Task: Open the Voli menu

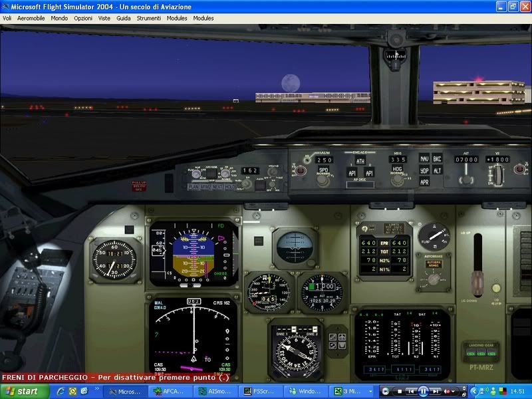Action: (x=7, y=19)
